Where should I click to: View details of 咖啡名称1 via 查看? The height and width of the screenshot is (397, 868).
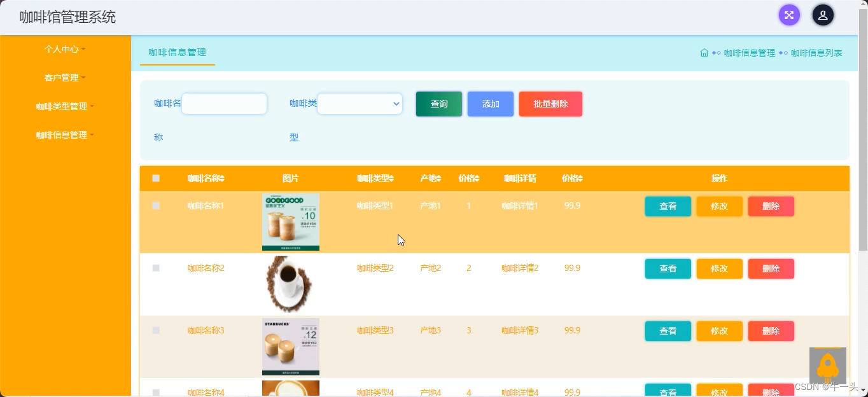(x=668, y=206)
